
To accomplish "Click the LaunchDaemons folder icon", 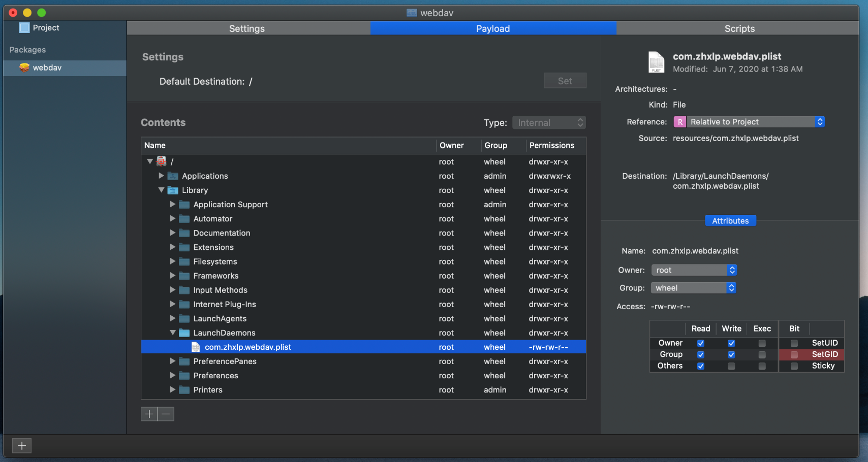I will [x=184, y=333].
